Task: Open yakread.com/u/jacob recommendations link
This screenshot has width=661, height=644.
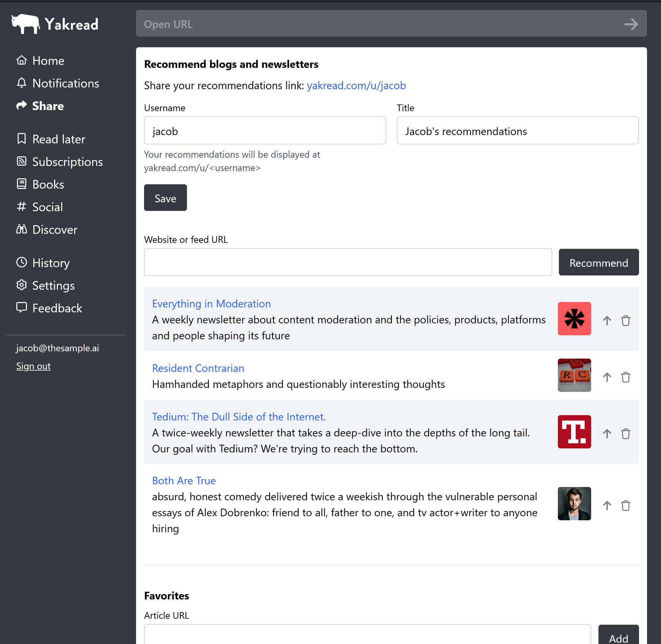Action: tap(356, 85)
